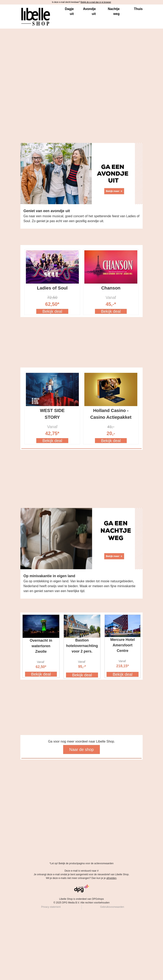Open the Privacy statement footer link
The image size is (163, 980).
point(51,907)
